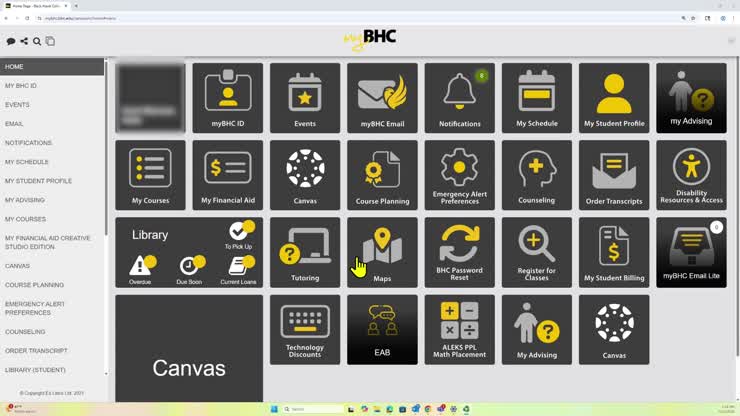
Task: Click the main page vertical scrollbar
Action: [737, 208]
